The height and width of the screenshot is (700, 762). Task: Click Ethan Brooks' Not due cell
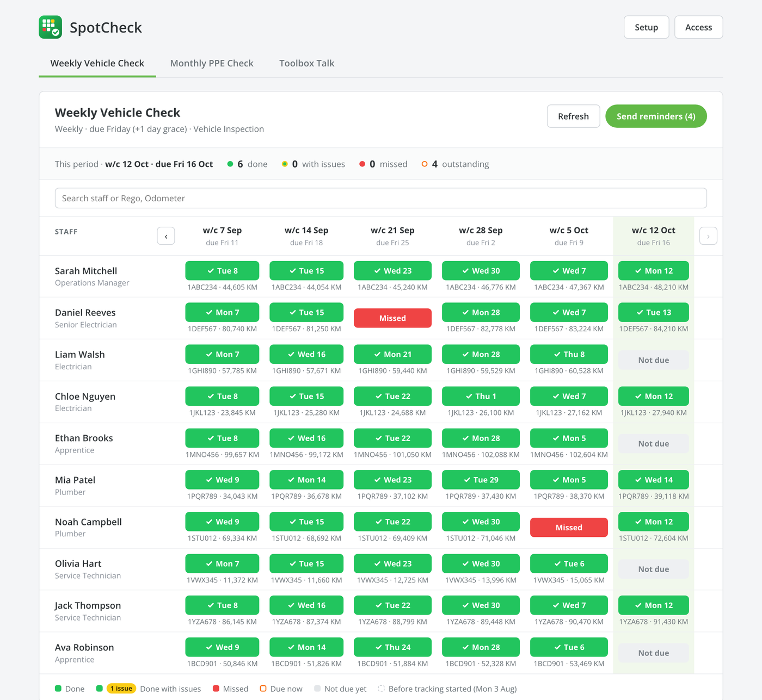click(653, 444)
